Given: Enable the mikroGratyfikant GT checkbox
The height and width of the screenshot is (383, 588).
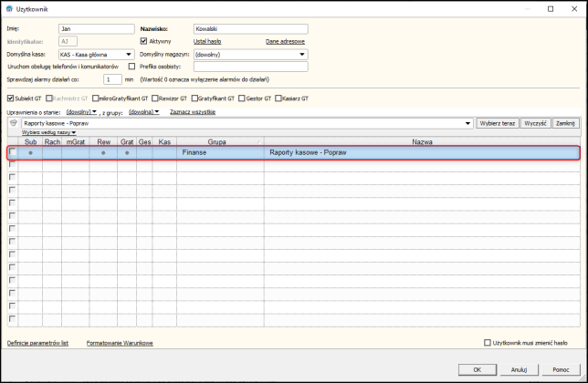Looking at the screenshot, I should point(95,98).
